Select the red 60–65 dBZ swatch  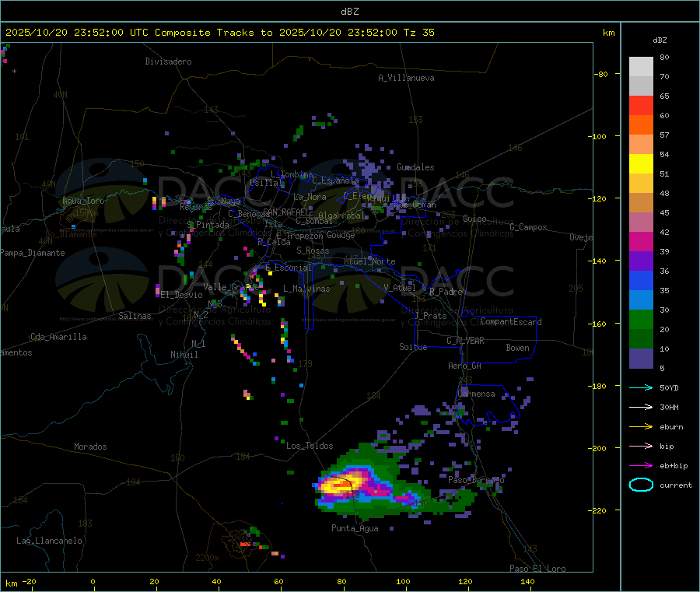click(641, 105)
